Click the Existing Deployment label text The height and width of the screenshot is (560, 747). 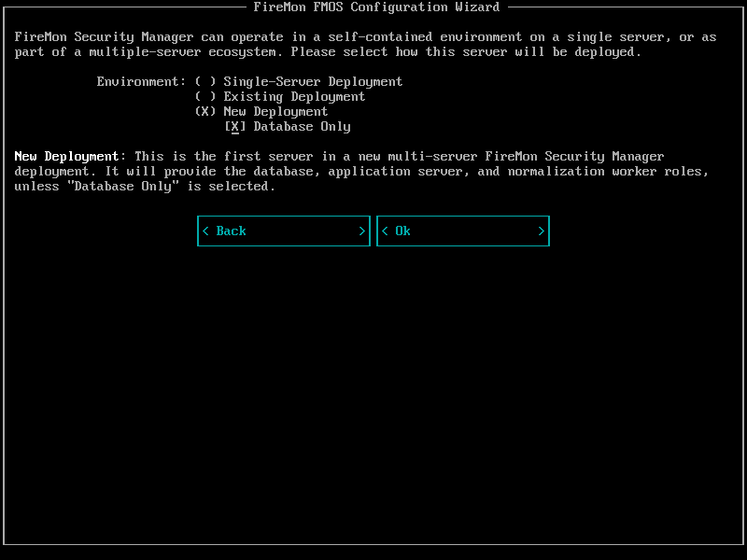[294, 97]
